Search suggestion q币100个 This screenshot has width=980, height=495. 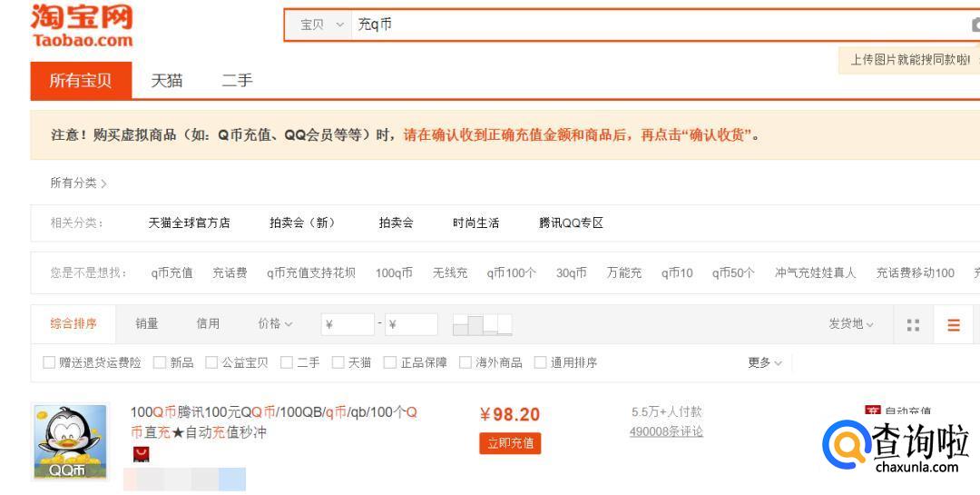511,272
